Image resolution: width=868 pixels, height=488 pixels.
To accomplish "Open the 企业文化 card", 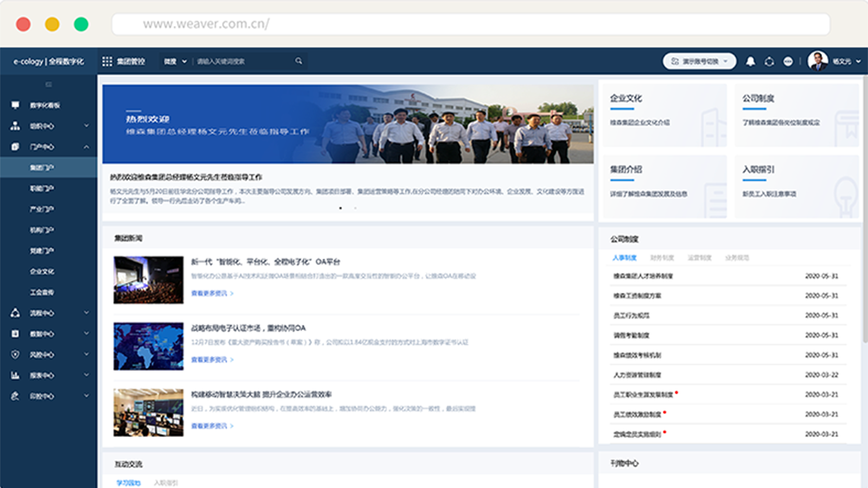I will pyautogui.click(x=664, y=115).
